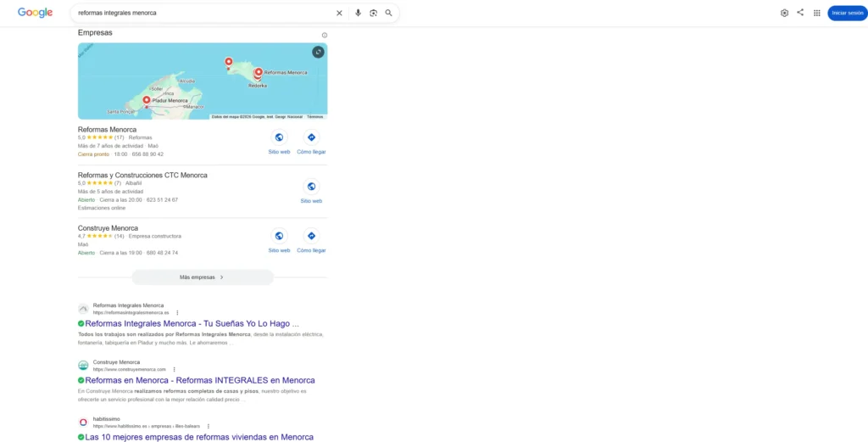
Task: Open Reformas Integrales Menorca result title
Action: pos(192,323)
